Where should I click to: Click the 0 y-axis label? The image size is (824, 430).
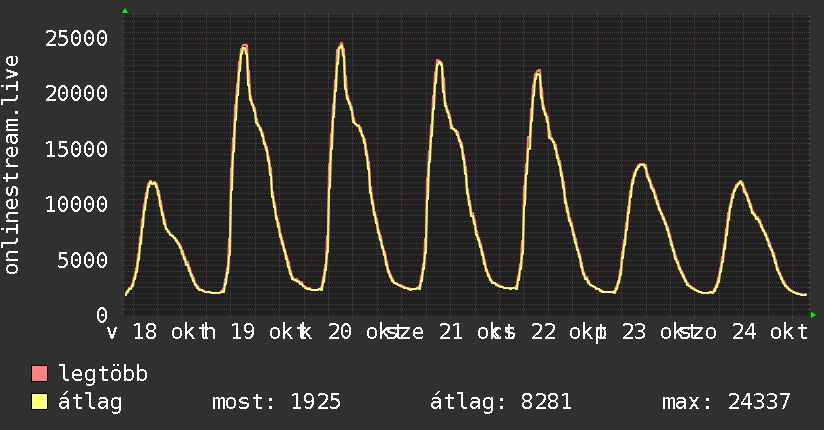tap(102, 315)
